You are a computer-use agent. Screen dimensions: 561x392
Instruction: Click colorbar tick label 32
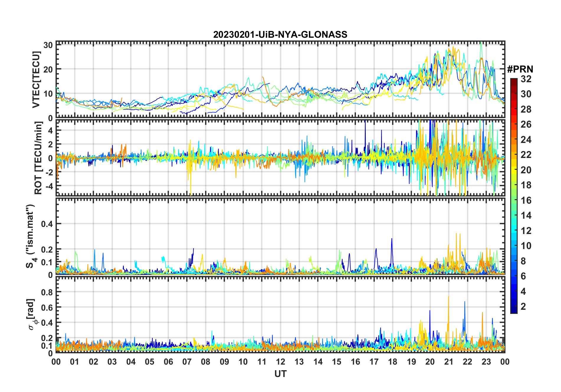[526, 79]
